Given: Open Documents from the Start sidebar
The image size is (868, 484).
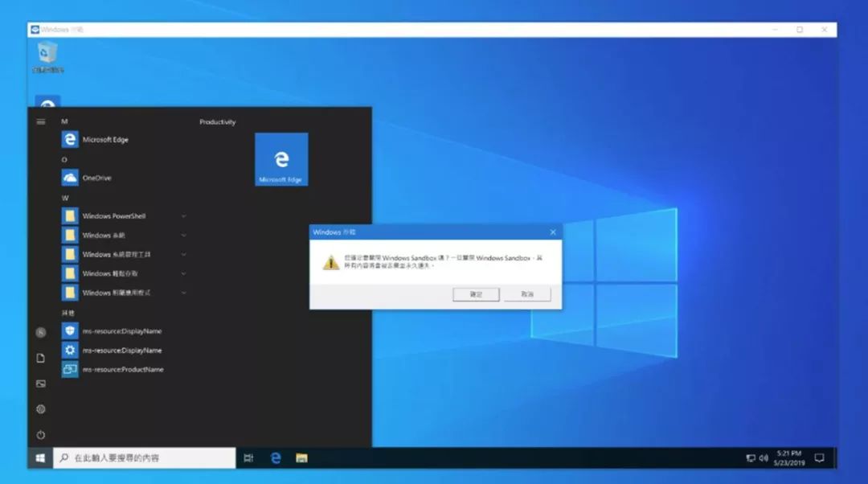Looking at the screenshot, I should point(41,359).
